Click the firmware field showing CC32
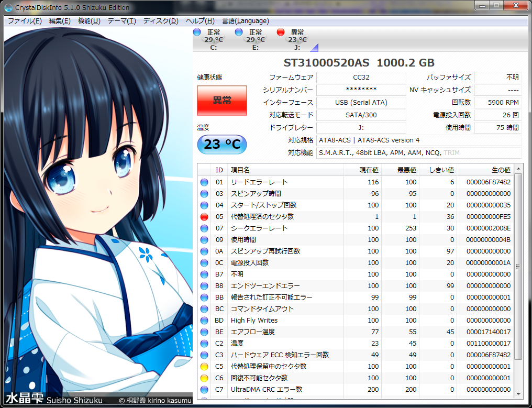Image resolution: width=532 pixels, height=408 pixels. click(361, 78)
